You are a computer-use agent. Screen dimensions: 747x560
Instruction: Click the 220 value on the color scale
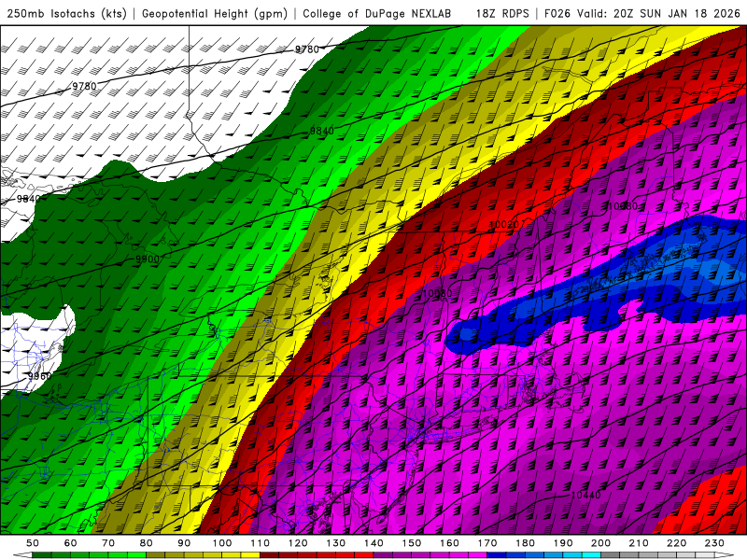tap(676, 543)
